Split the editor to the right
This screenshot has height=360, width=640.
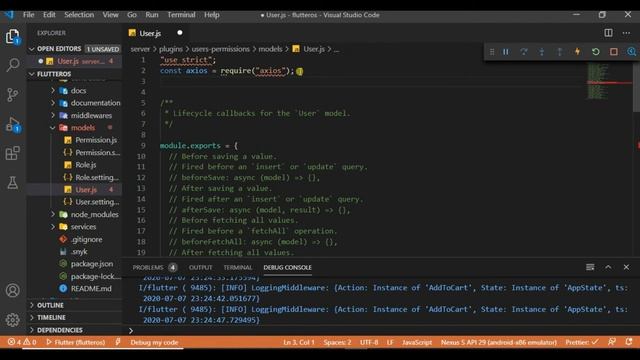coord(608,33)
